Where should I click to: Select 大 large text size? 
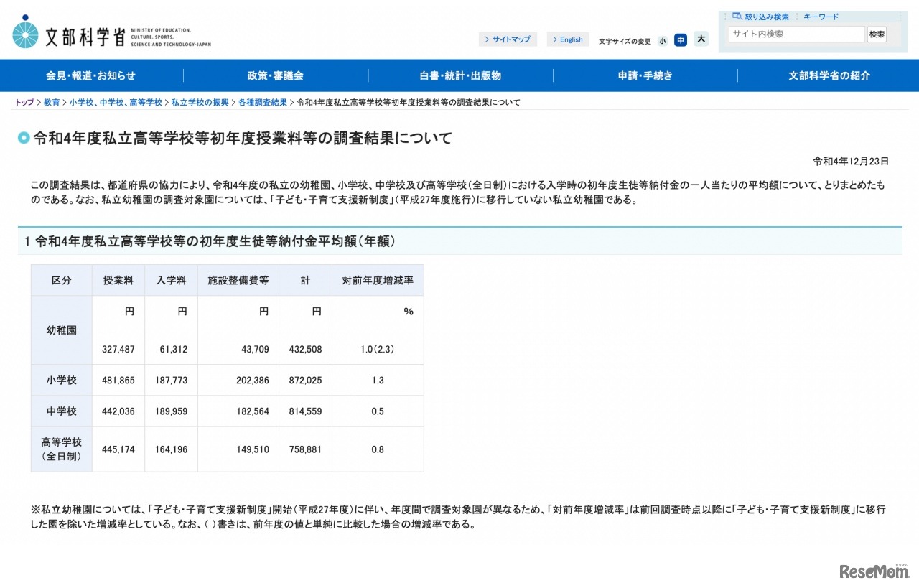[x=700, y=39]
